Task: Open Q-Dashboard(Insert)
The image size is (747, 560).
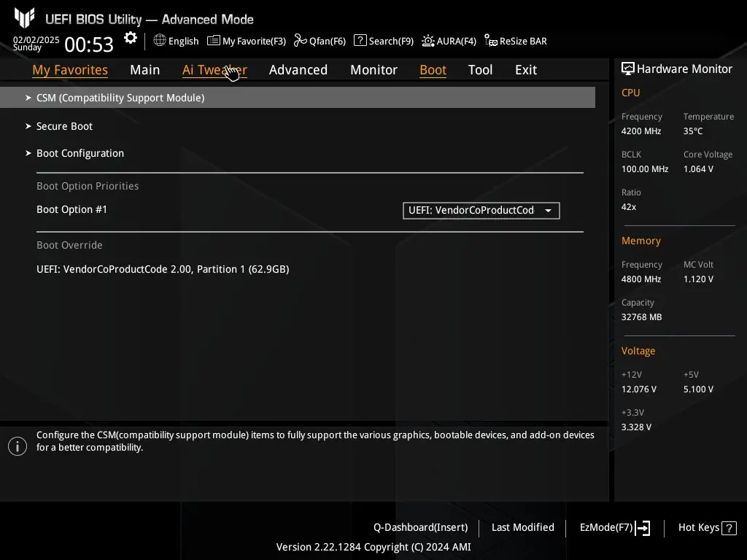Action: 421,528
